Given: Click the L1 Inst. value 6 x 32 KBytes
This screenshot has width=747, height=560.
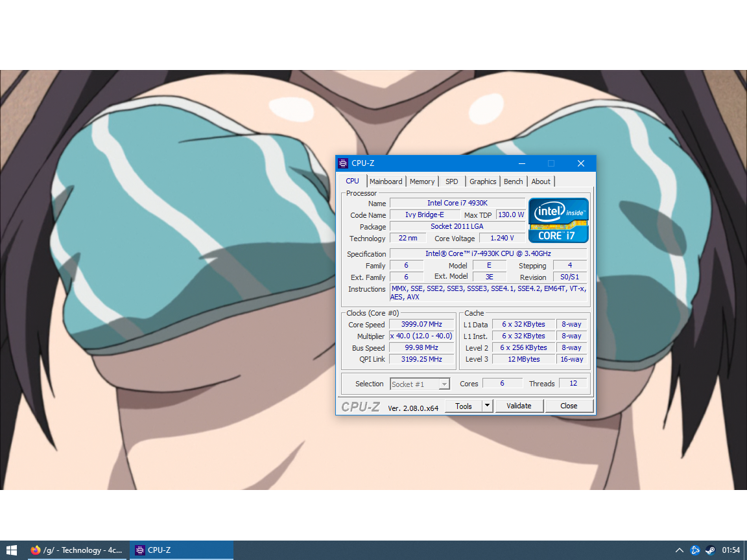Looking at the screenshot, I should click(x=523, y=336).
